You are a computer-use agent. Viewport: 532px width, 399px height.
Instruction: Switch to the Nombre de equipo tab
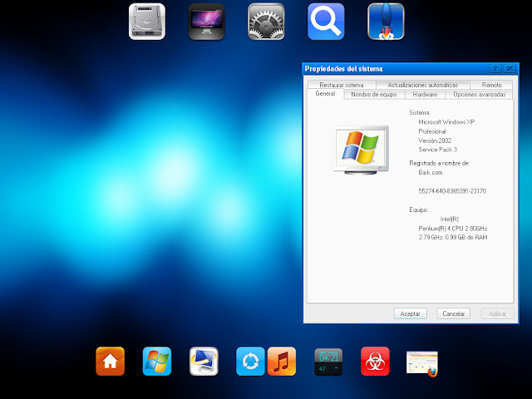coord(374,94)
